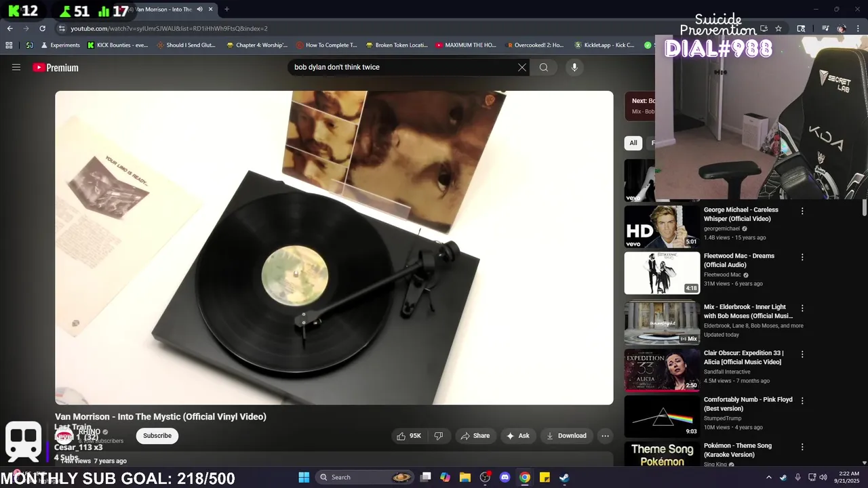Open Chapter 4: Worship bookmark

[x=257, y=45]
